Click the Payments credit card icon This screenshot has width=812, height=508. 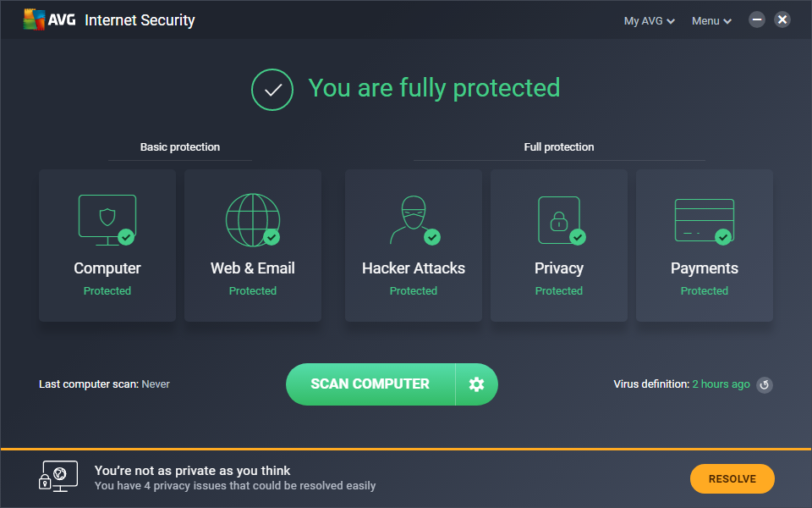(704, 219)
